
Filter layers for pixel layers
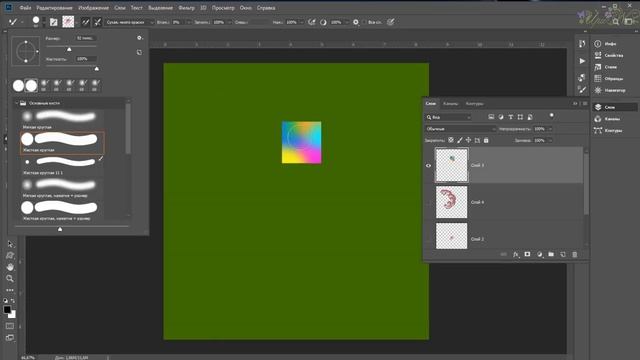pos(491,117)
